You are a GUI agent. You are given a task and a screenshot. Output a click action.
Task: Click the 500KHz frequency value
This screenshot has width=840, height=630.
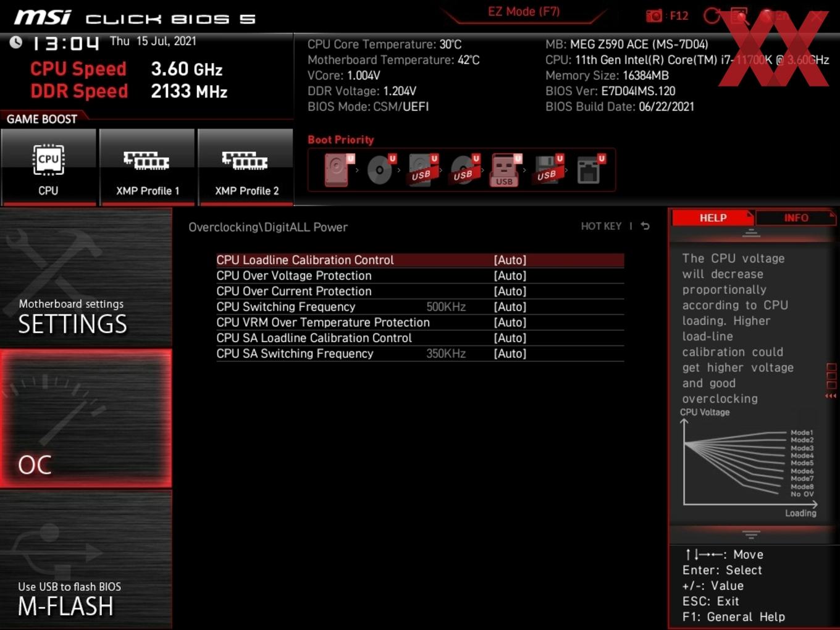pos(446,307)
